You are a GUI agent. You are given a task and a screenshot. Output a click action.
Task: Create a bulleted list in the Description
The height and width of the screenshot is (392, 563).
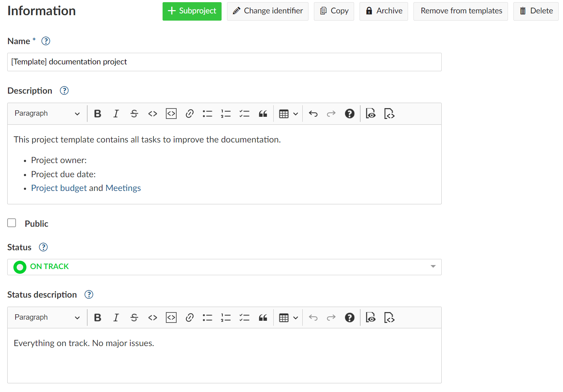tap(207, 113)
